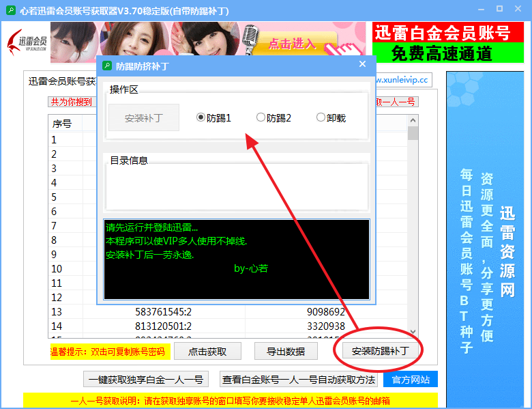Click the 共为你搜到 red label
532x409 pixels.
(72, 102)
